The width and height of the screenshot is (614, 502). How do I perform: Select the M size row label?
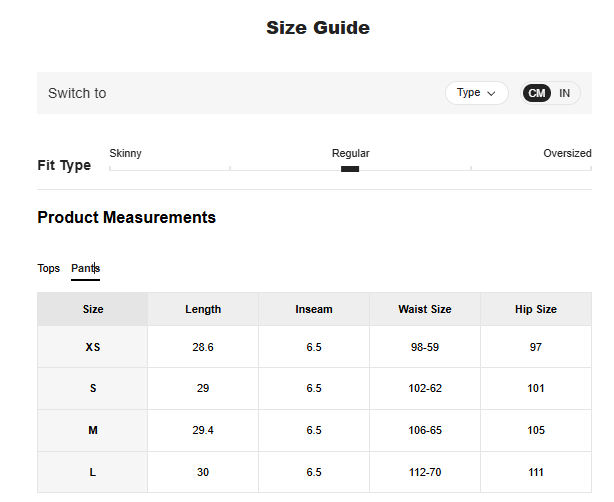(93, 430)
